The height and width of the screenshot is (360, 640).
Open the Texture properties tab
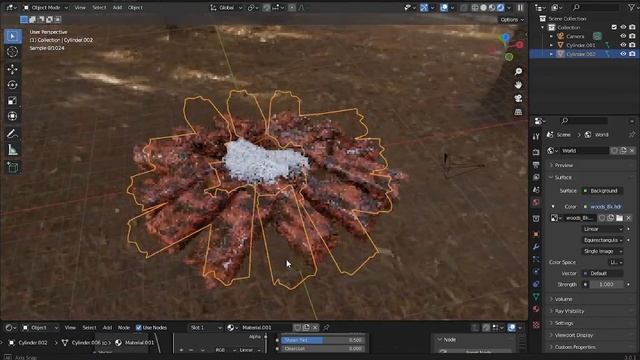point(536,325)
